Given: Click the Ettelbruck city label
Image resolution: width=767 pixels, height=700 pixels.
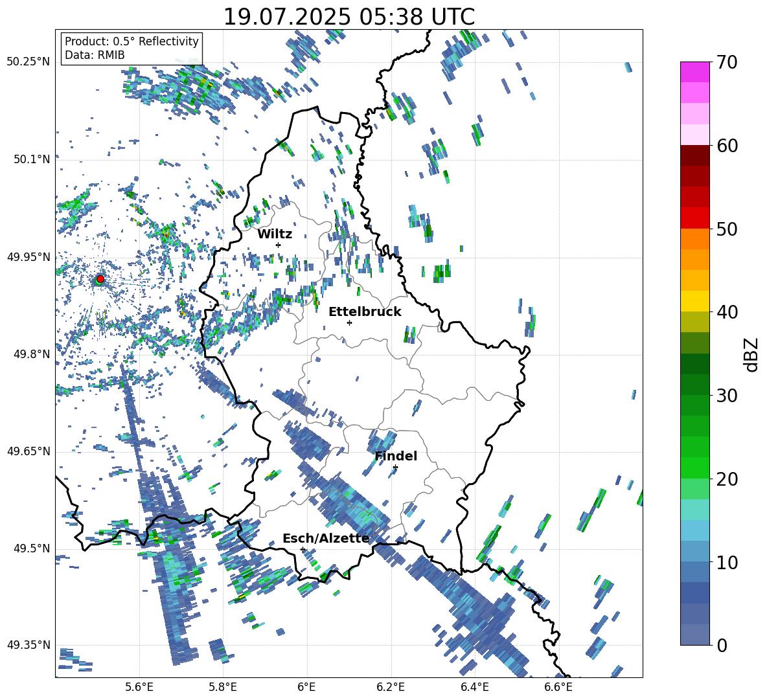Looking at the screenshot, I should tap(365, 312).
